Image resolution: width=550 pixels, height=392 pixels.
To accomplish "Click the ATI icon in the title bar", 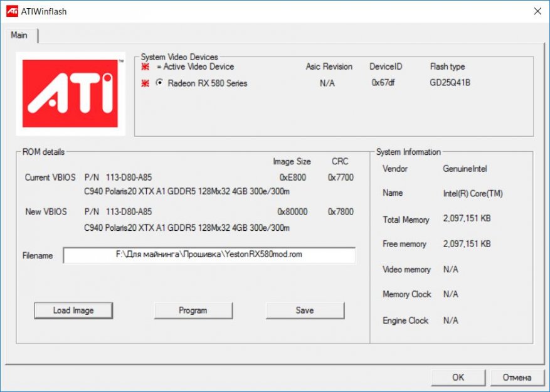I will tap(12, 11).
